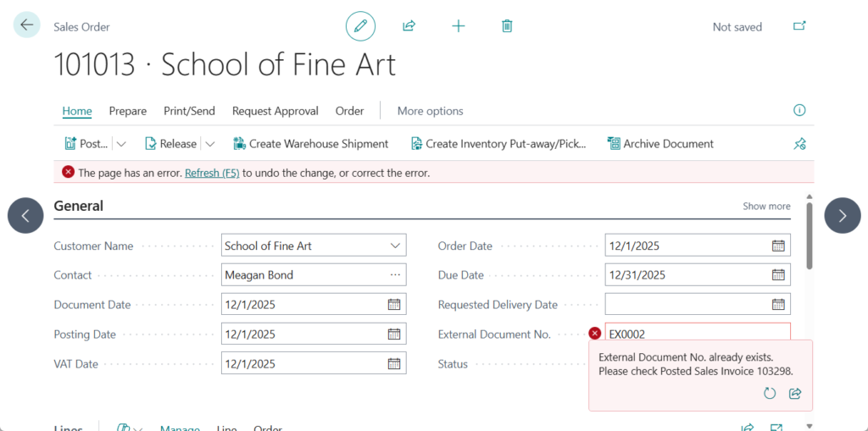868x431 pixels.
Task: Open the Prepare menu tab
Action: tap(128, 111)
